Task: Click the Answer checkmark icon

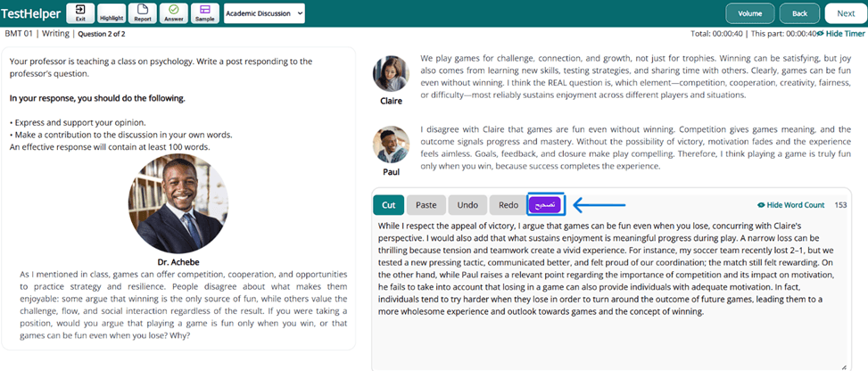Action: click(173, 13)
